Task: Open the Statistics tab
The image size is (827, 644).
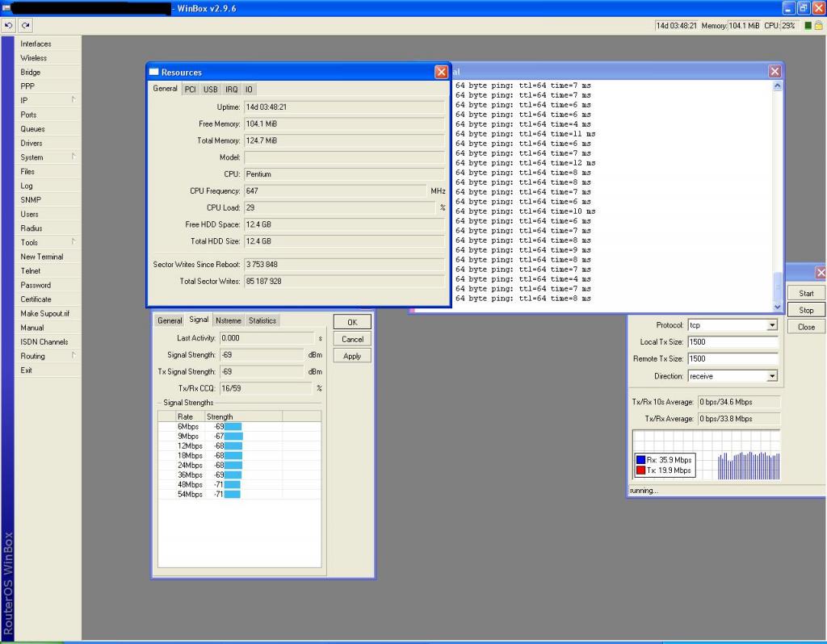Action: click(262, 320)
